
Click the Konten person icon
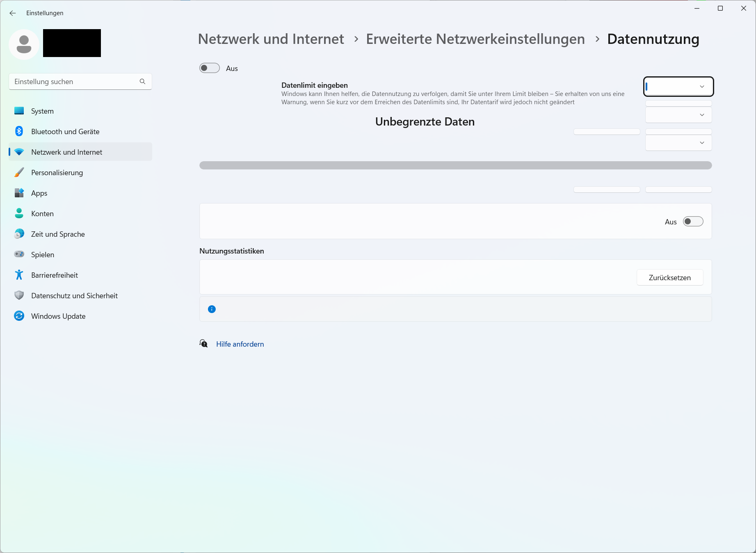(19, 213)
